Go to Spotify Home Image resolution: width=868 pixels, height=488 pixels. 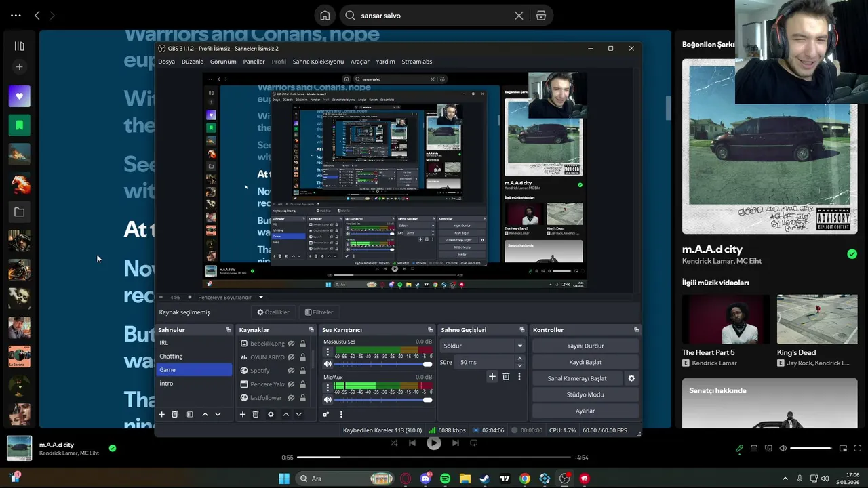pyautogui.click(x=325, y=16)
